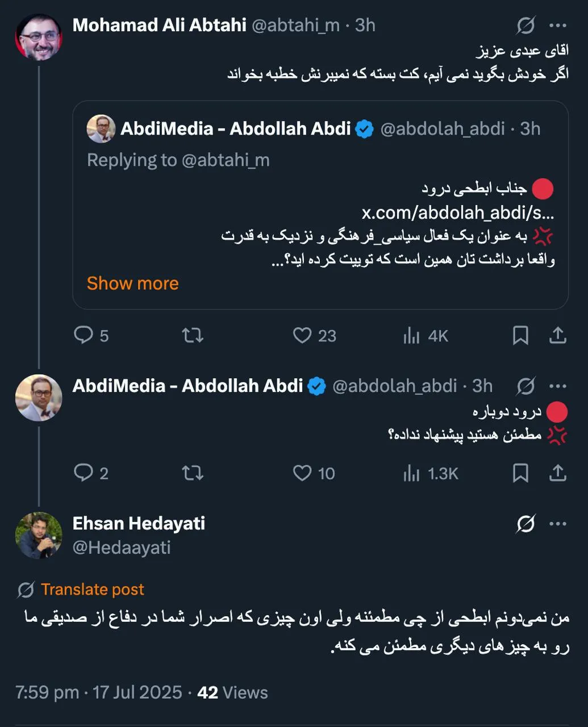The image size is (588, 727).
Task: Expand hidden text with Show more
Action: click(132, 283)
